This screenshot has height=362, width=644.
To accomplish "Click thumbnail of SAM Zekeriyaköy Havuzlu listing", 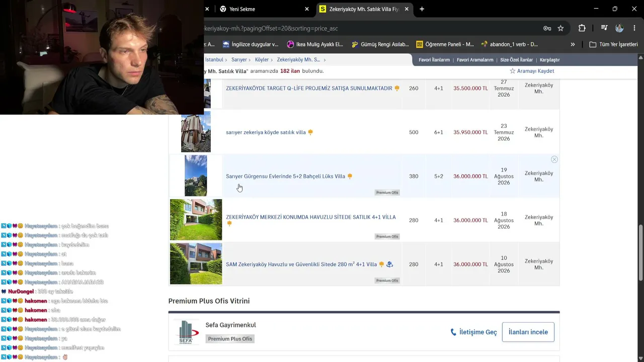I will tap(196, 263).
